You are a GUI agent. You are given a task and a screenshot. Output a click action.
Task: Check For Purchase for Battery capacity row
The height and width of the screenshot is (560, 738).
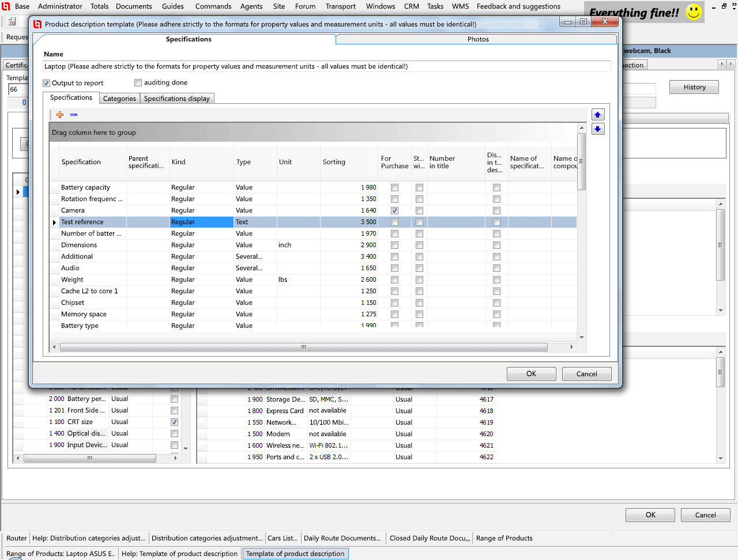(x=394, y=187)
